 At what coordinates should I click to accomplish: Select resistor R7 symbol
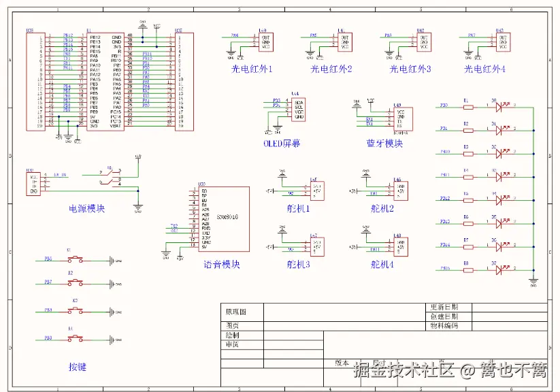pos(468,247)
